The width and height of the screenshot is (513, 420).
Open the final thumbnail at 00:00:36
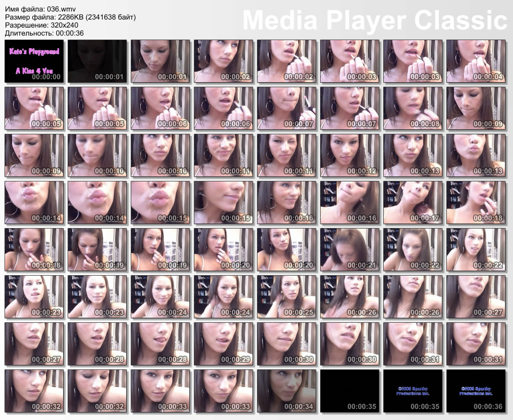[476, 391]
